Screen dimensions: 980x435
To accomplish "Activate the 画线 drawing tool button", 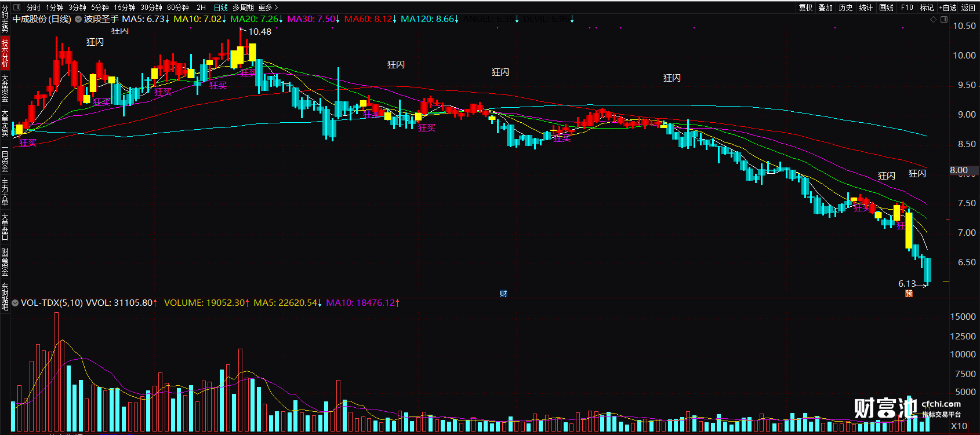I will pos(886,8).
